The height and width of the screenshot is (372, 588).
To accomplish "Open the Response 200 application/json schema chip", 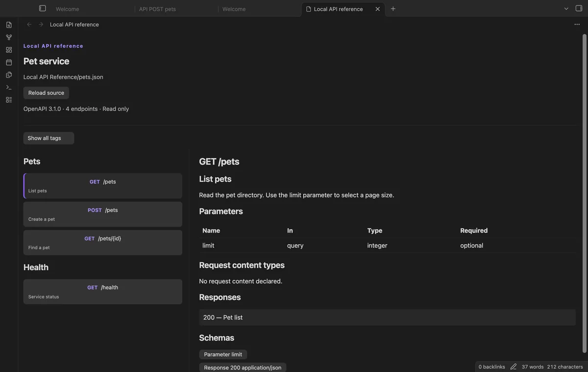I will point(243,368).
